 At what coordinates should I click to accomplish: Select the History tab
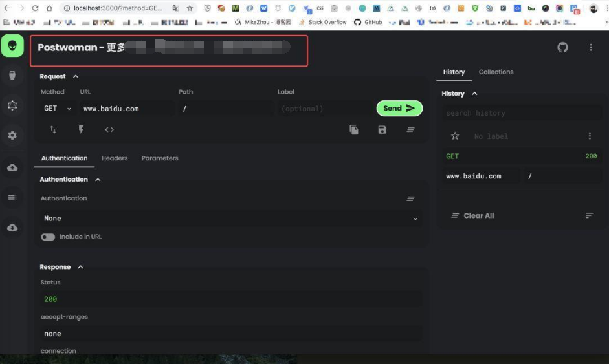[x=454, y=72]
